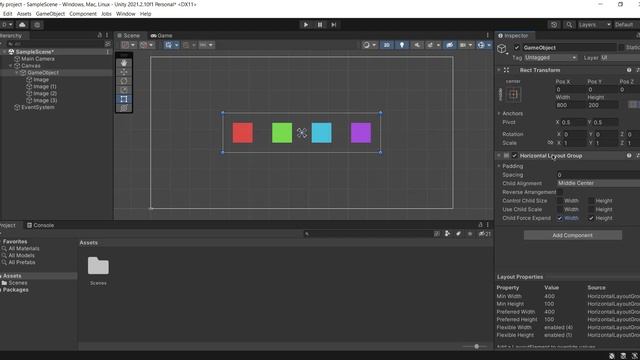Click the Pause button
640x360 pixels.
(x=320, y=24)
